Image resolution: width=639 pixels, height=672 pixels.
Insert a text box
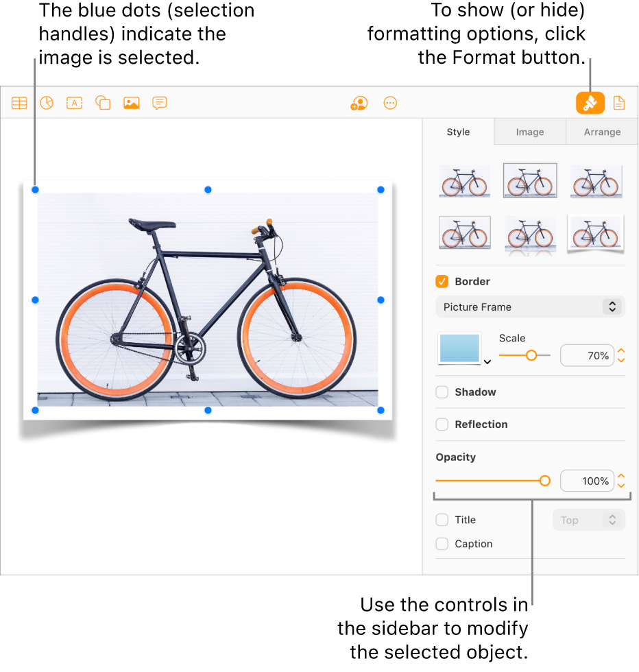(74, 103)
